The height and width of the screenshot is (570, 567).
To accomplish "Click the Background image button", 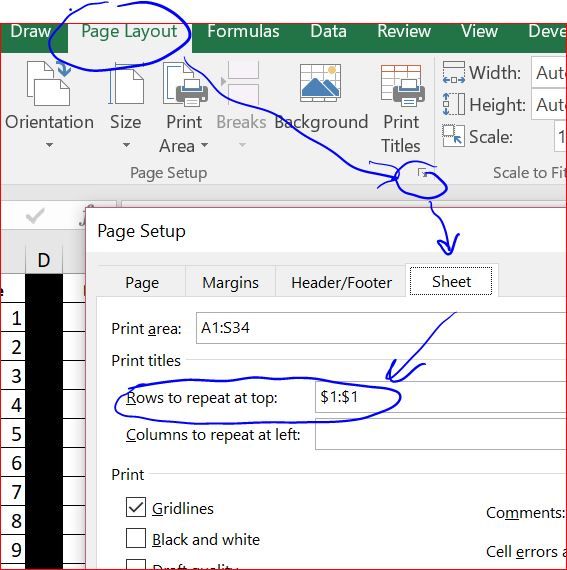I will click(x=321, y=97).
